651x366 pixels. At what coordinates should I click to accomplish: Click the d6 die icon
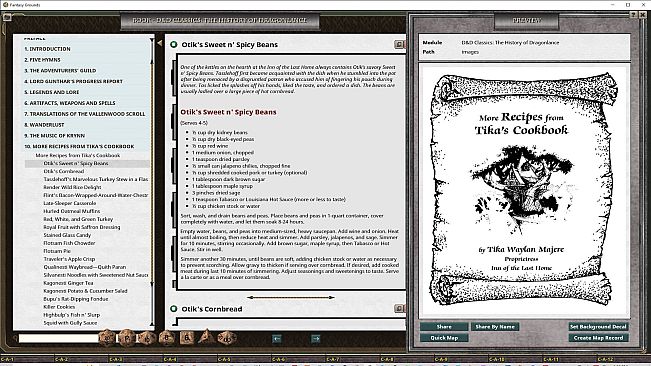(x=186, y=338)
